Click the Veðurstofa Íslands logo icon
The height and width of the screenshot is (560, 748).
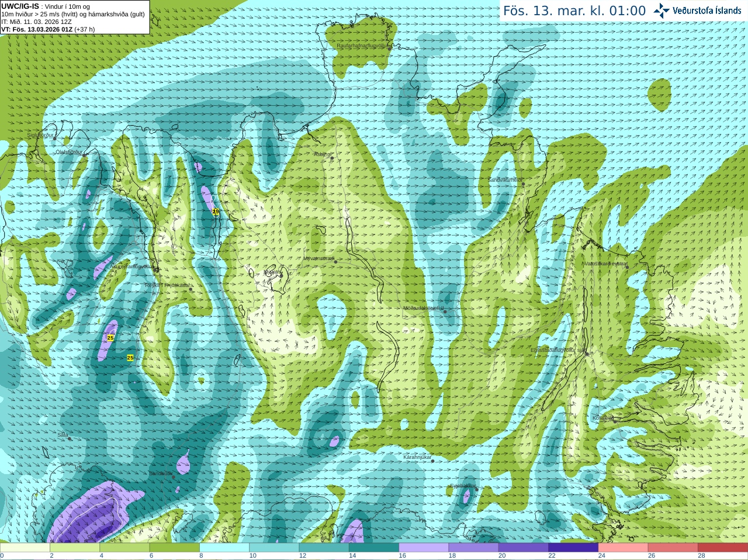pos(662,11)
